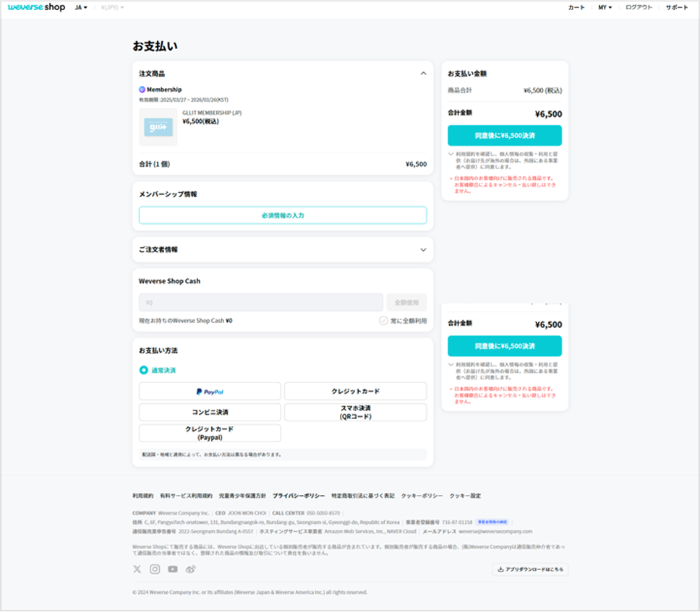Select the 通常決済 radio option
This screenshot has width=700, height=612.
click(143, 370)
